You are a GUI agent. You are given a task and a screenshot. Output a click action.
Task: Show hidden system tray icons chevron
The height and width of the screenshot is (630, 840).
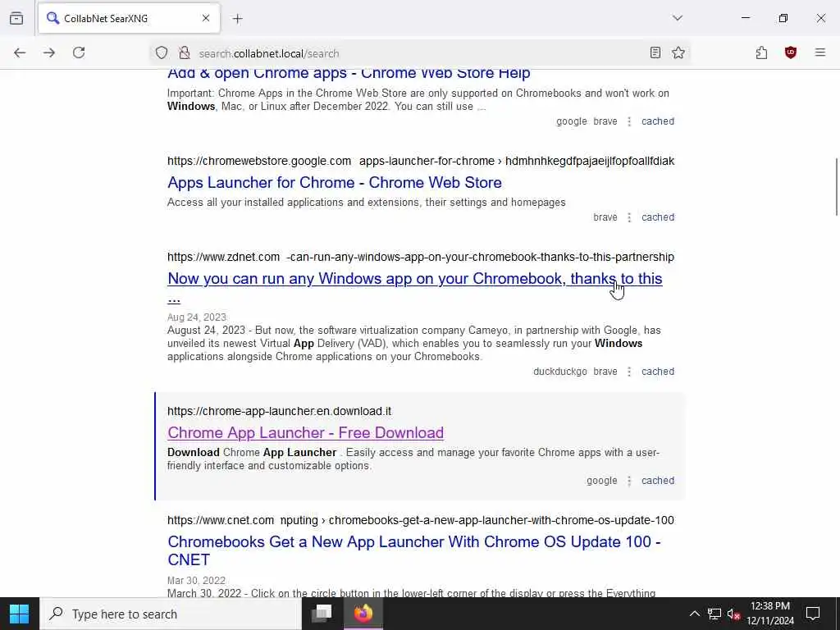694,614
